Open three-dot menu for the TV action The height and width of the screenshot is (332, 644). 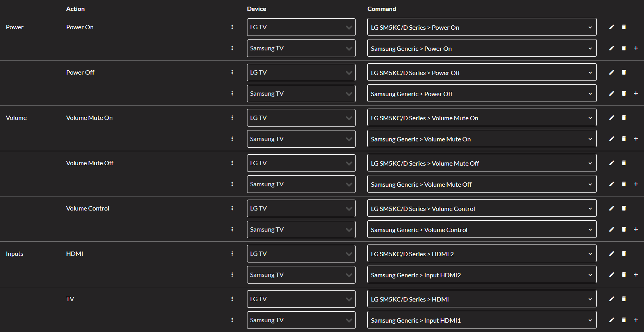[232, 299]
